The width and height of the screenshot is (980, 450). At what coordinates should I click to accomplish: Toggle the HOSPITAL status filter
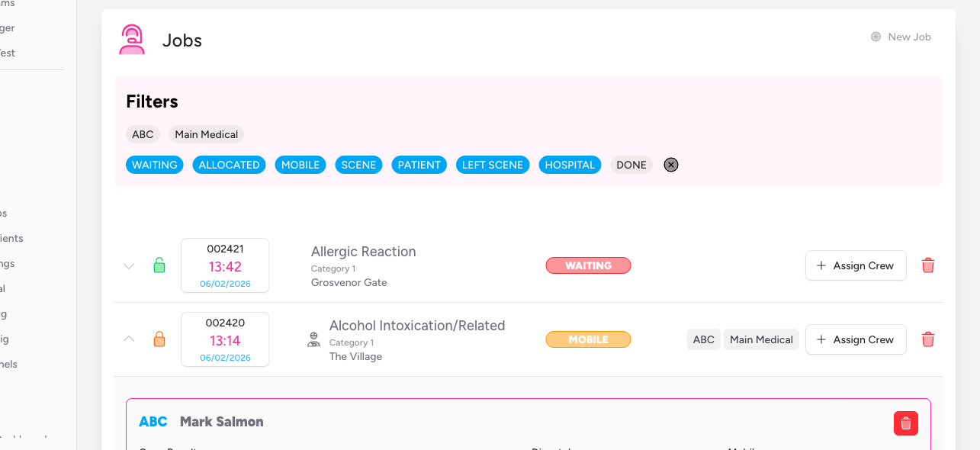click(570, 165)
